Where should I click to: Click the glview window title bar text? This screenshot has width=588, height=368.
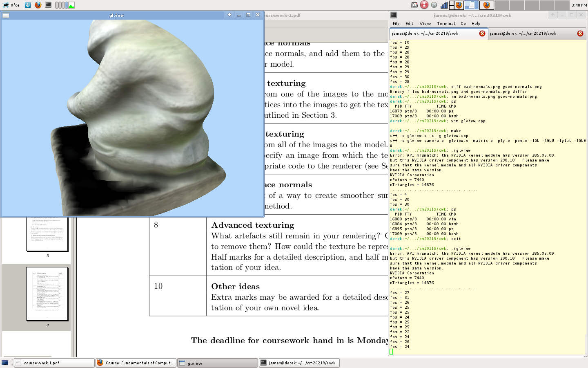click(116, 15)
